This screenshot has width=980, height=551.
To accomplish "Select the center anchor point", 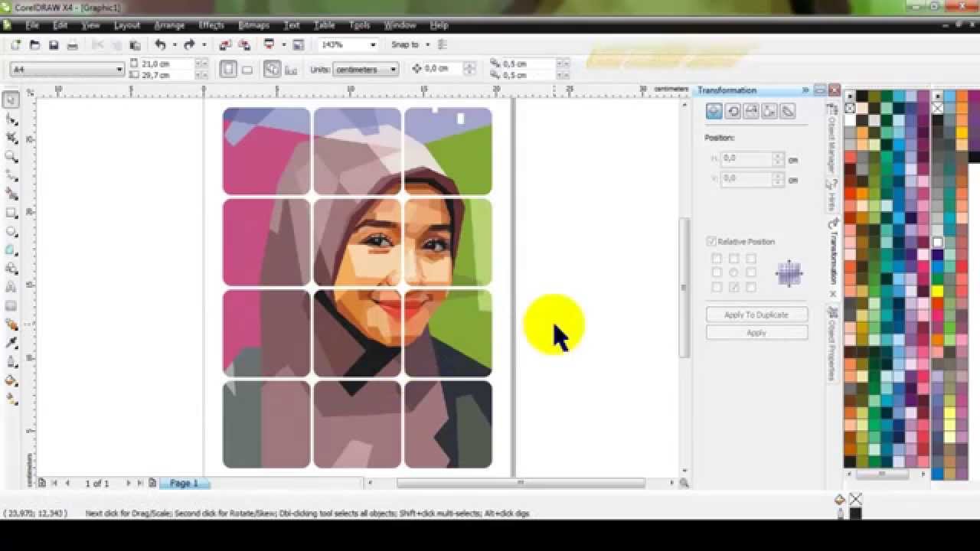I will (x=733, y=272).
